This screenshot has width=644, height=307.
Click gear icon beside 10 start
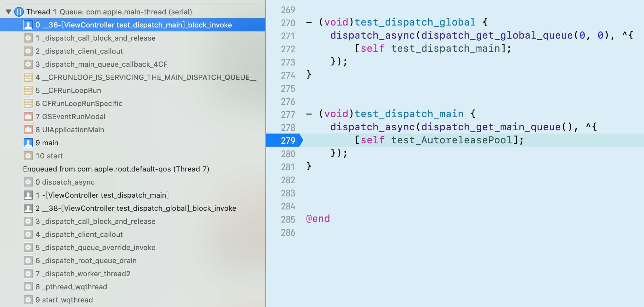[28, 156]
